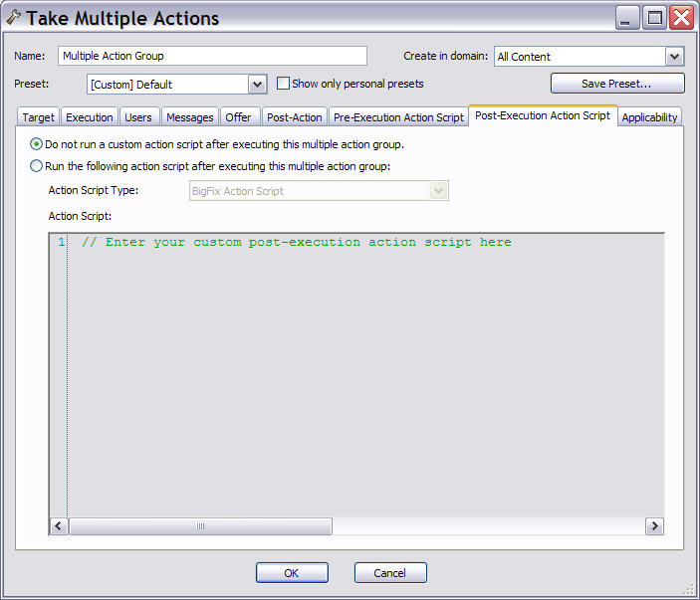Open the Users tab
This screenshot has width=700, height=600.
click(x=138, y=117)
